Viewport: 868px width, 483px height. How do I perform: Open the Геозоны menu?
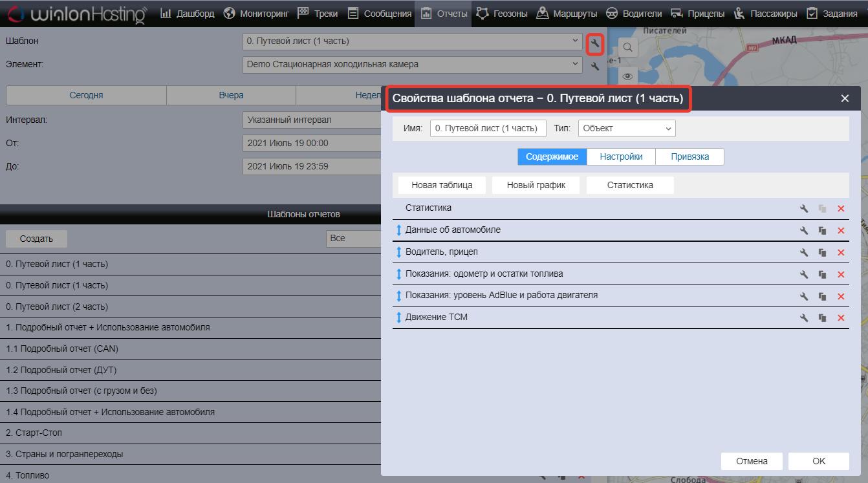coord(501,13)
